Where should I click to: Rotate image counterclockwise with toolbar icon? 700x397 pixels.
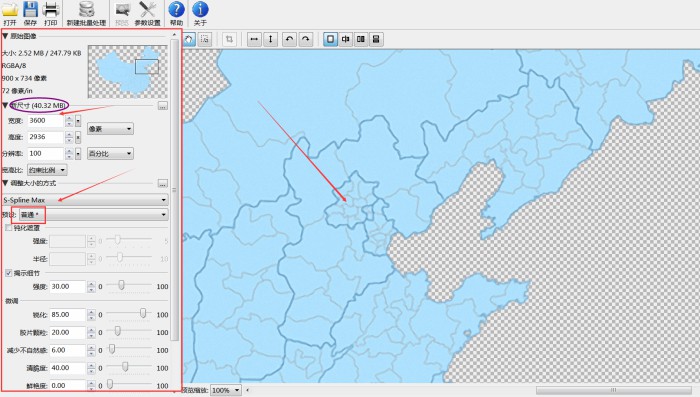coord(289,39)
